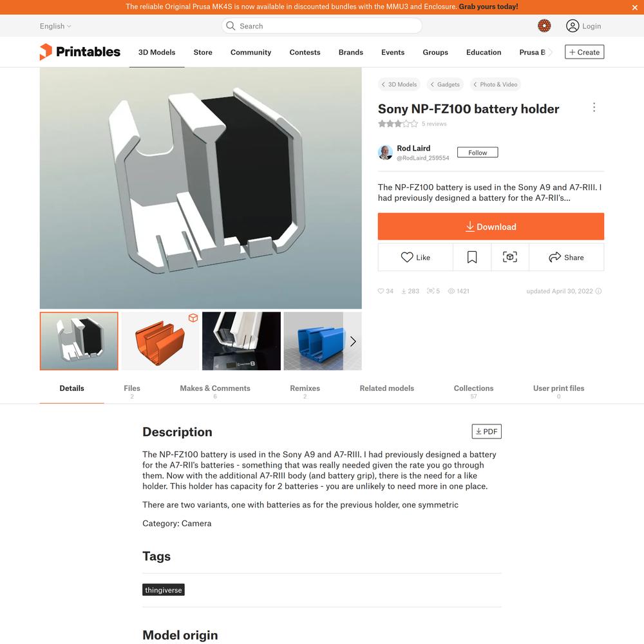Click the Share arrow button

(x=566, y=257)
